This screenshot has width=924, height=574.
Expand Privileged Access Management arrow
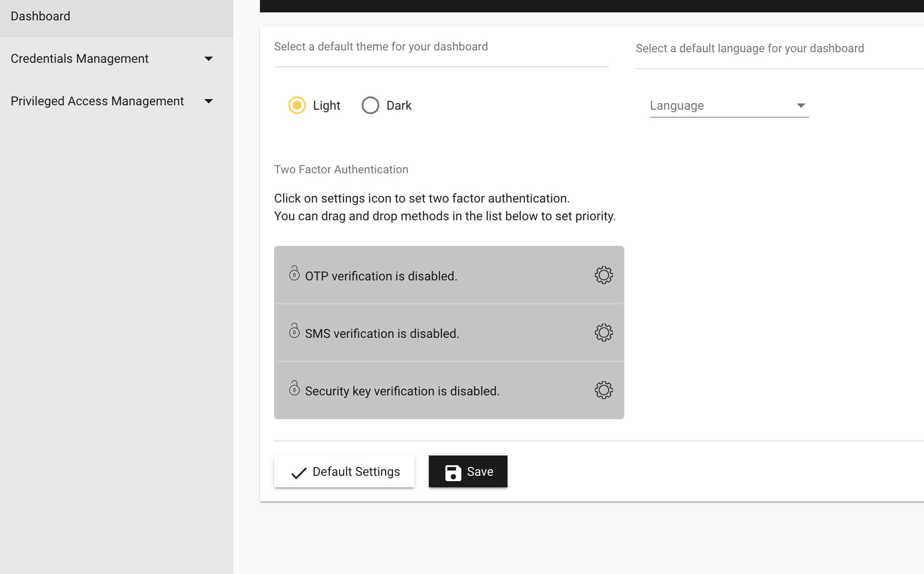pos(209,101)
